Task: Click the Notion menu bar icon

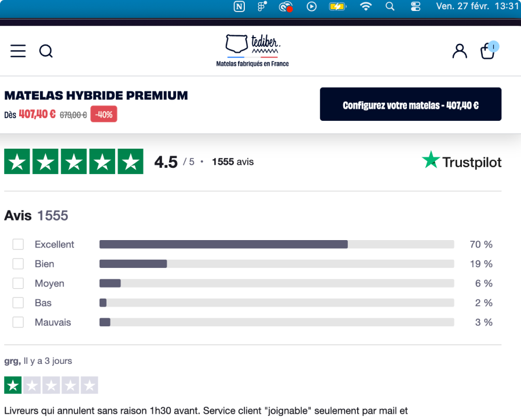Action: [239, 6]
